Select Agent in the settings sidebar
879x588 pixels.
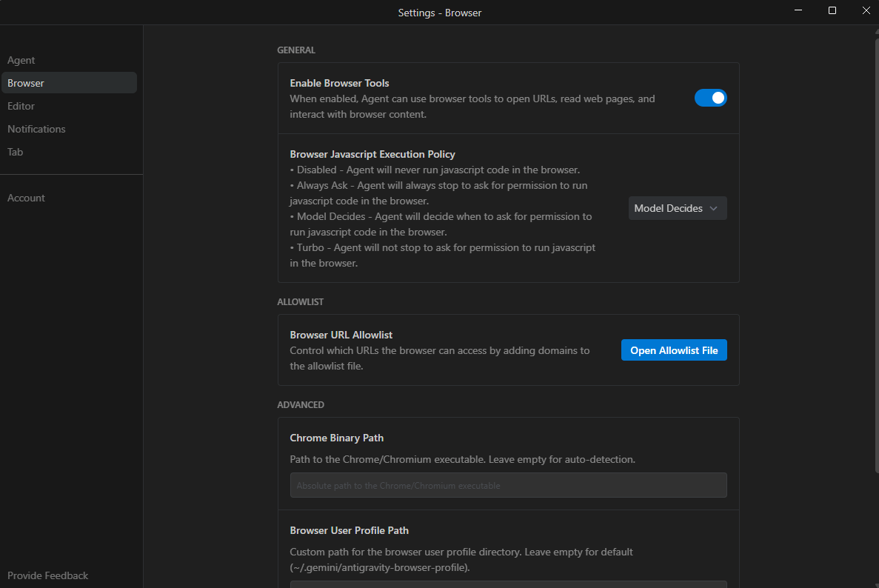[x=21, y=60]
